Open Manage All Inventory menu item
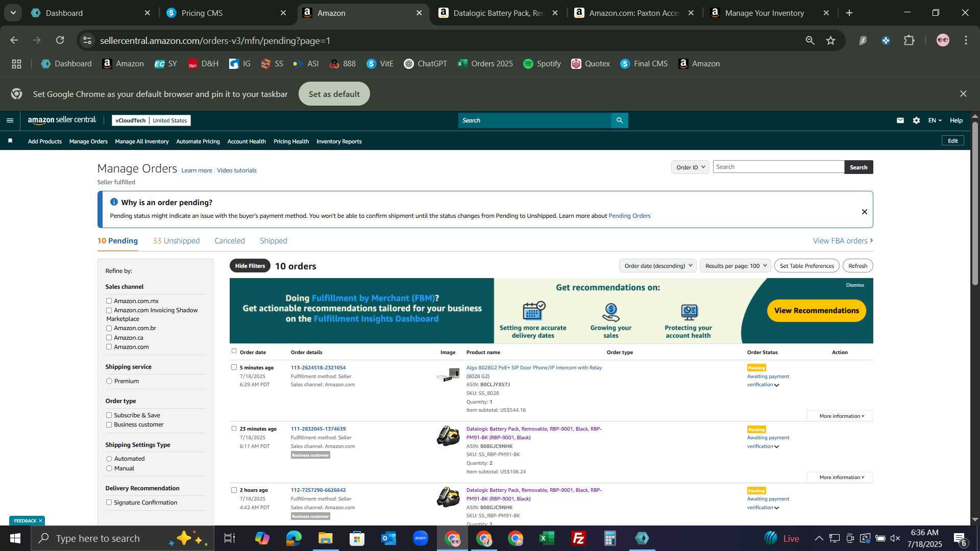 pyautogui.click(x=142, y=141)
